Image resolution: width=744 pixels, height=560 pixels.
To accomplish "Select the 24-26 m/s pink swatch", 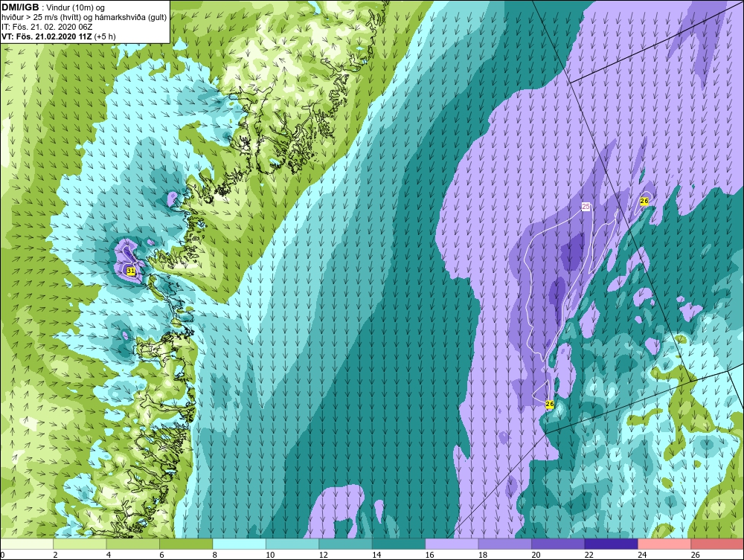I will click(664, 544).
